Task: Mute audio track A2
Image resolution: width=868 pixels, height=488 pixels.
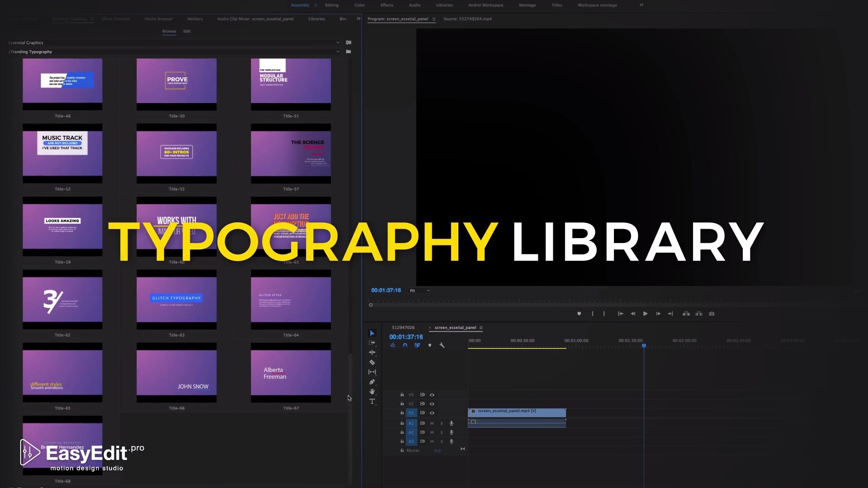Action: 432,432
